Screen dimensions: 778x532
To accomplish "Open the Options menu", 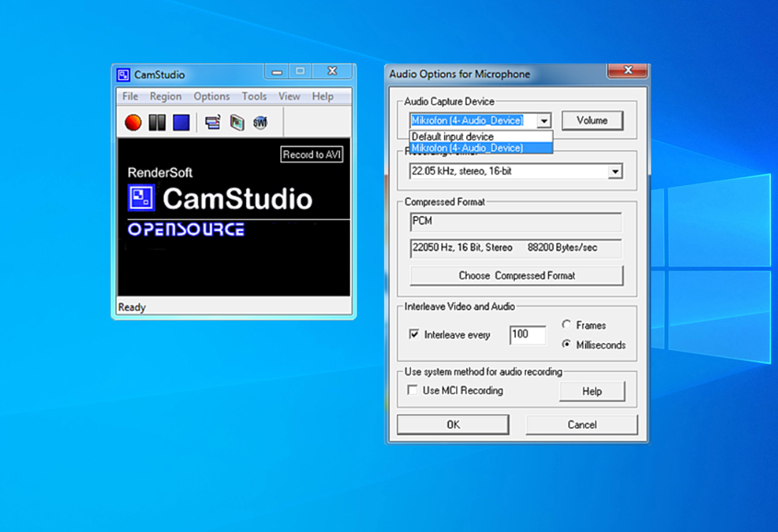I will 212,96.
